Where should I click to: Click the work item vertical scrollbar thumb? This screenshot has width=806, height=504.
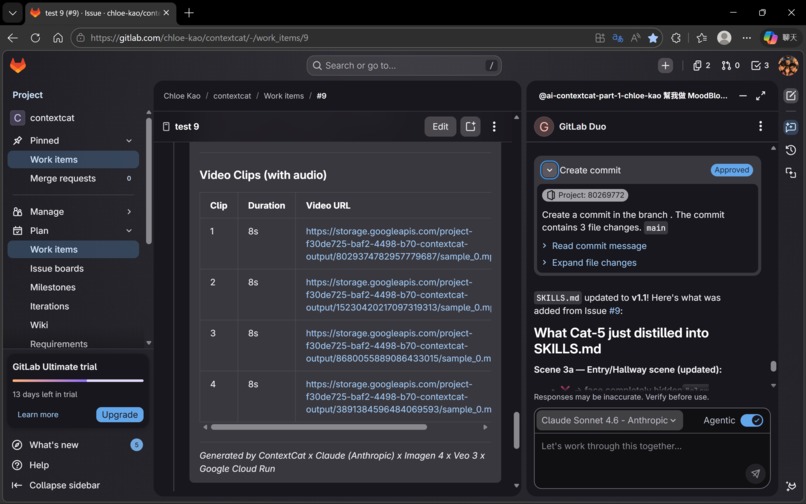pos(517,430)
